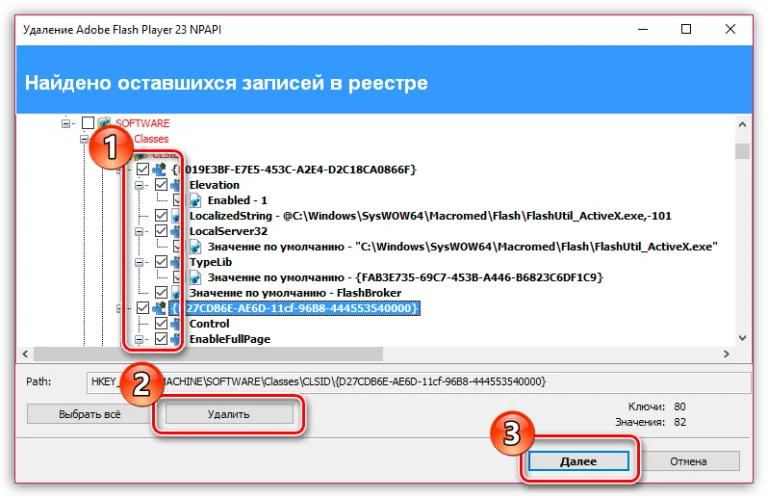Select the EnableFullPage key row

pos(230,339)
